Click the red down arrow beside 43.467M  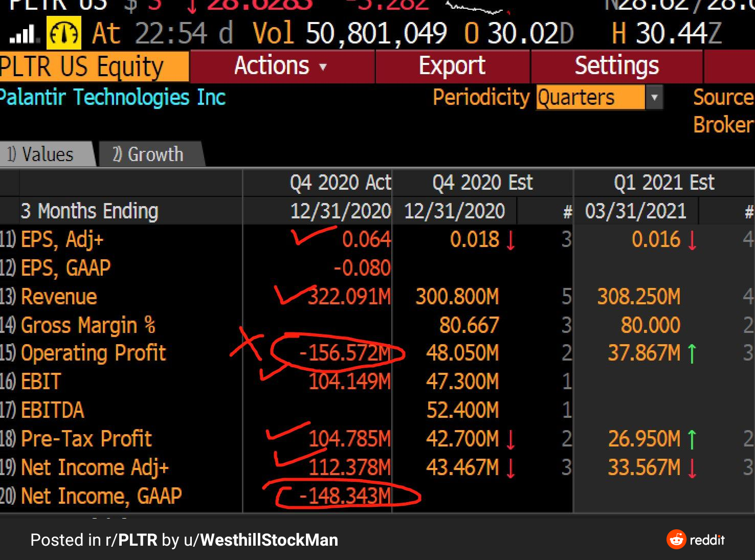click(510, 468)
